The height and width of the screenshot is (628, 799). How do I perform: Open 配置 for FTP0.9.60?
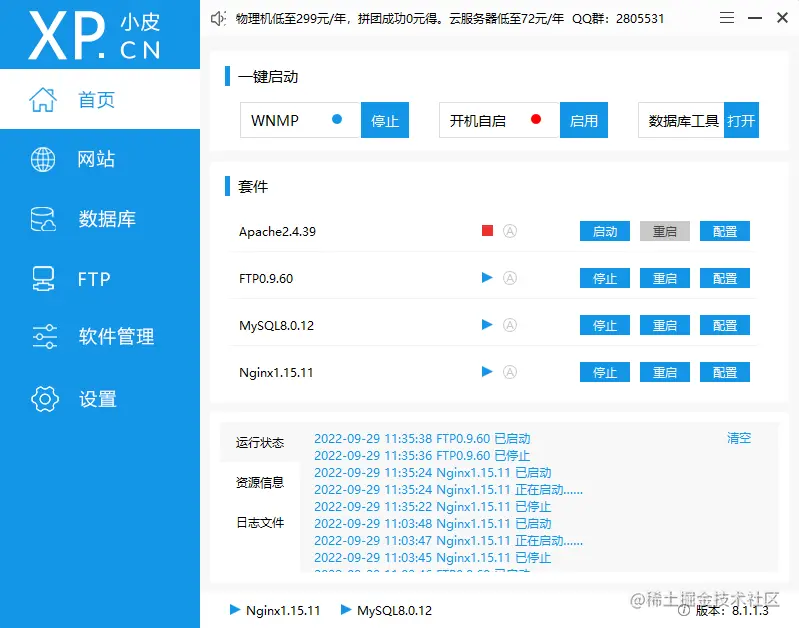coord(725,278)
